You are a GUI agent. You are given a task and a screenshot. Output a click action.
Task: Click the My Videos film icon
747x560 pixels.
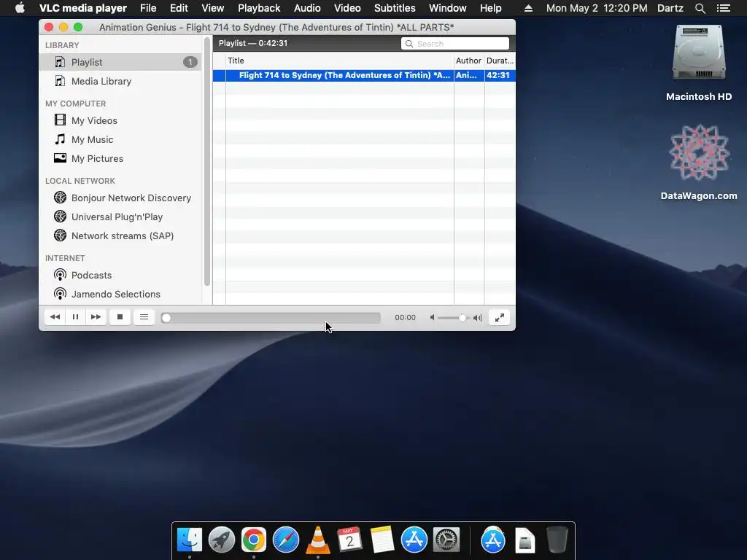[60, 120]
